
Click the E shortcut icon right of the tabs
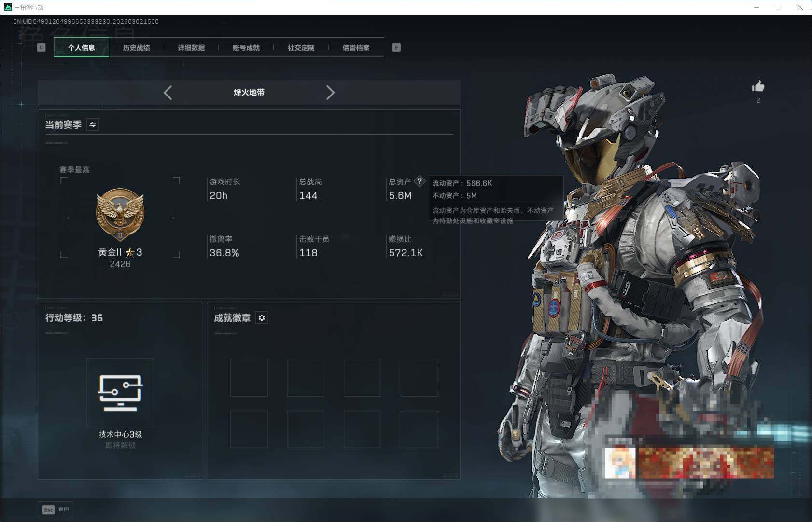396,47
